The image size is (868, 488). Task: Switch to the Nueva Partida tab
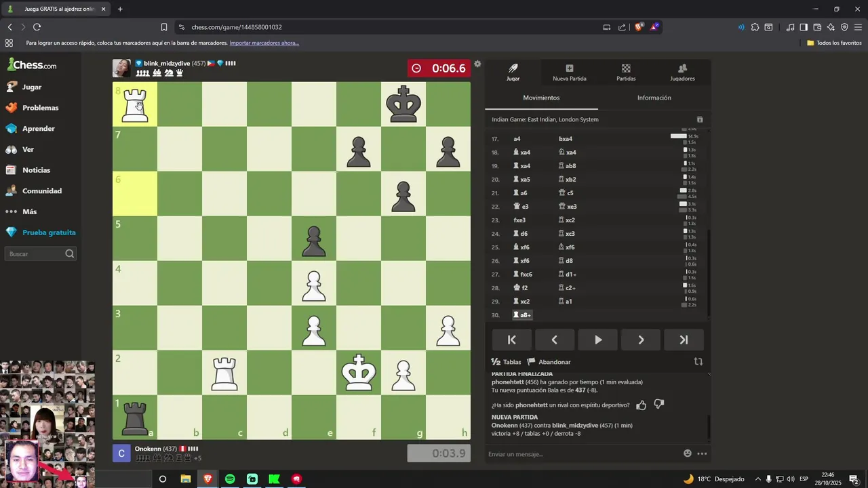tap(570, 73)
